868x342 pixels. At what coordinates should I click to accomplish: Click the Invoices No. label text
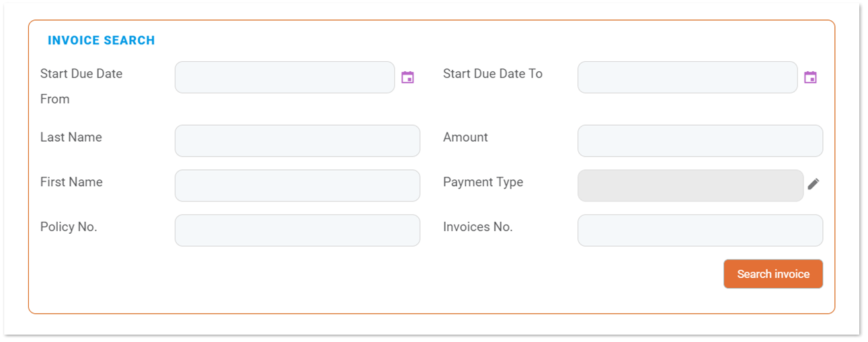477,227
